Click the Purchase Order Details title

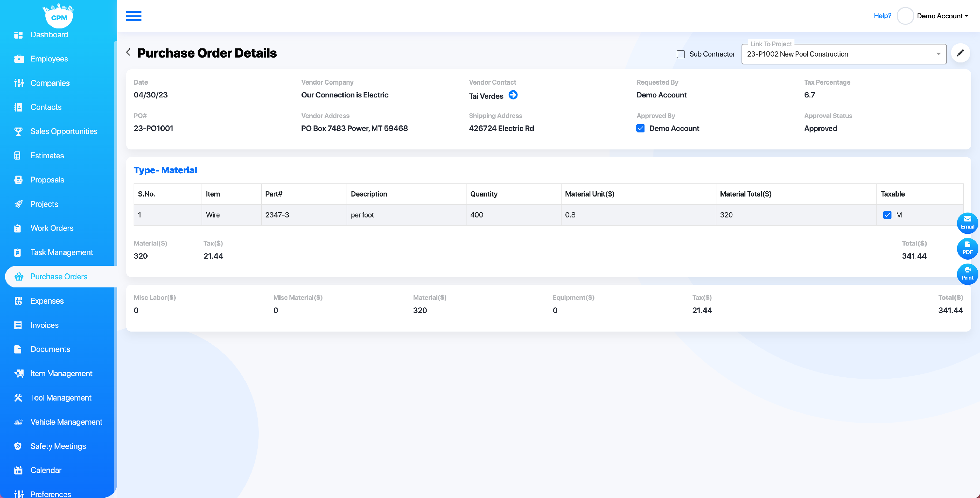pos(207,53)
